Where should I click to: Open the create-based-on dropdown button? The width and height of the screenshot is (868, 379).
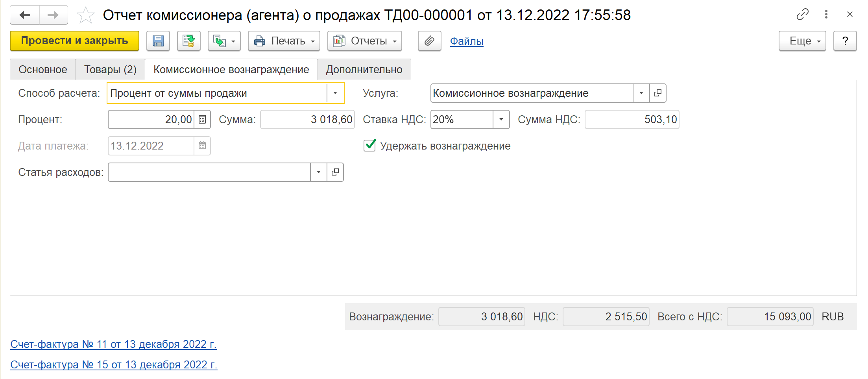pos(224,41)
